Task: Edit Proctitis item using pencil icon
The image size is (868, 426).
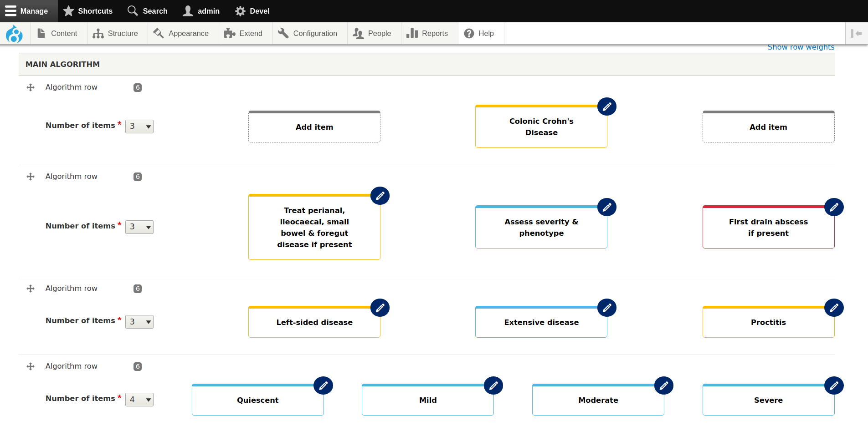Action: click(x=834, y=308)
